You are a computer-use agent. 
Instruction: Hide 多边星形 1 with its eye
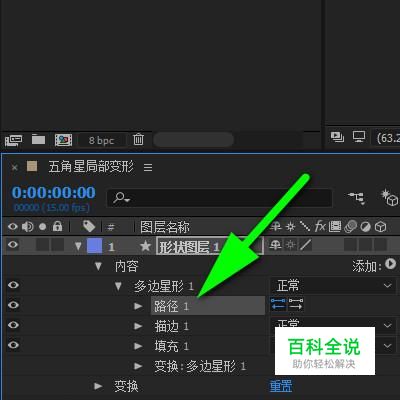pos(13,285)
